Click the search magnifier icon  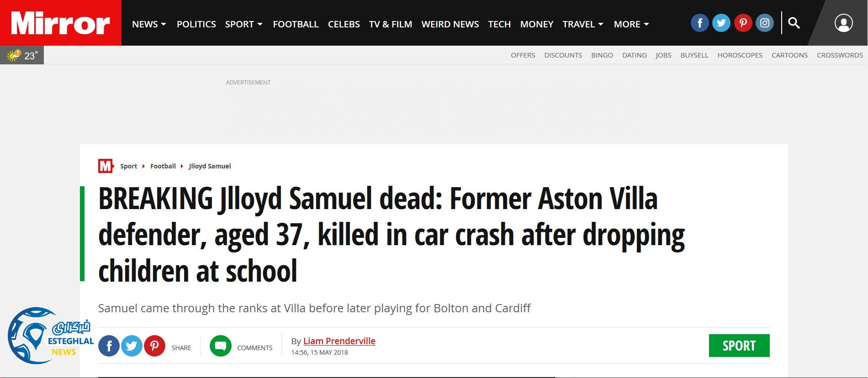tap(794, 23)
